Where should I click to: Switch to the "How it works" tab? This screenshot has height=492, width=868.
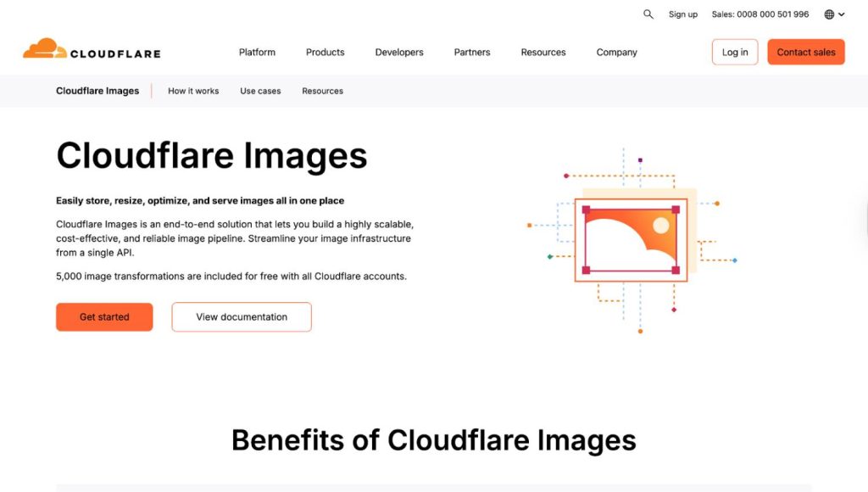pos(193,91)
